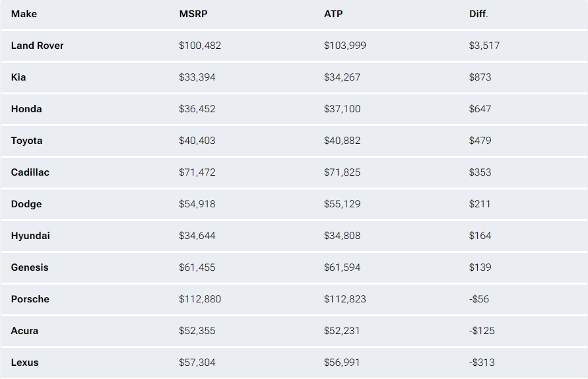
Task: Select the Kia row label
Action: 18,77
